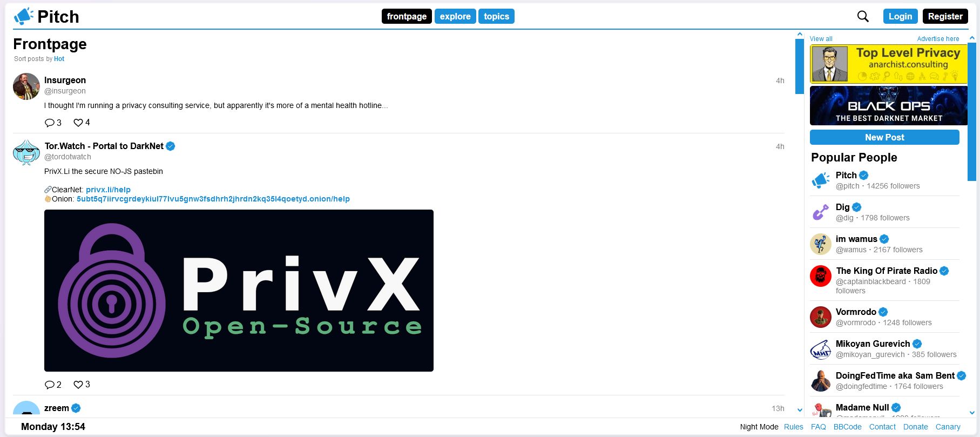
Task: Open the privx.li/help clearnet link
Action: point(108,190)
